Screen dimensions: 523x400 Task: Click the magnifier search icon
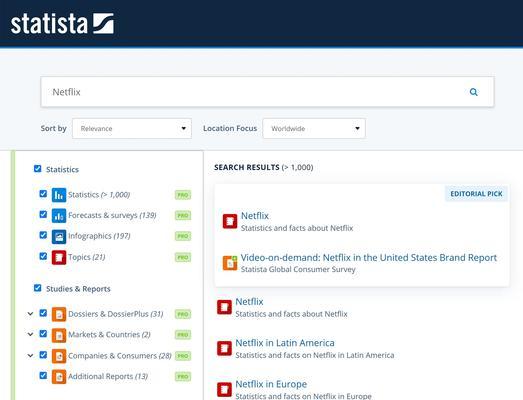tap(473, 92)
